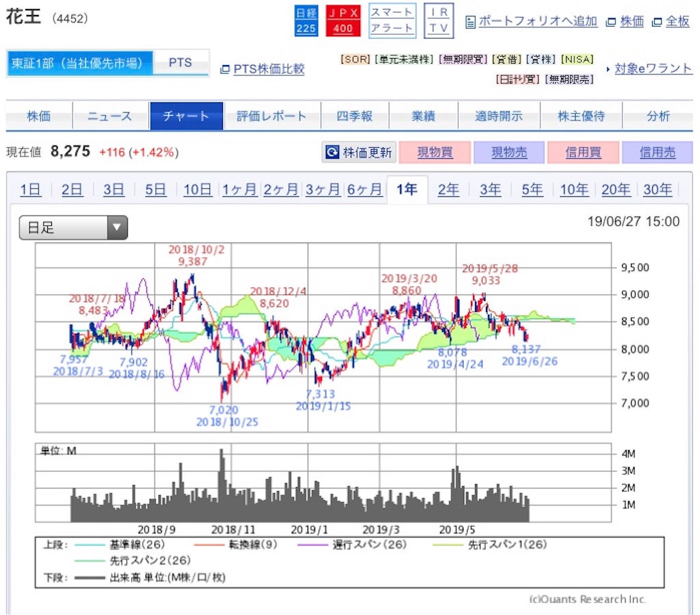The width and height of the screenshot is (700, 615).
Task: Set chart period to 10年
Action: click(574, 189)
